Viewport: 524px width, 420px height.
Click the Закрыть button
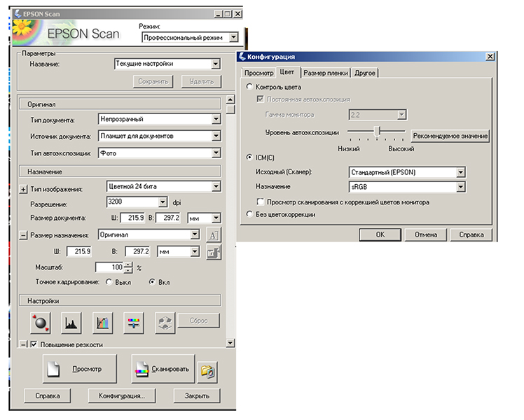pyautogui.click(x=197, y=396)
